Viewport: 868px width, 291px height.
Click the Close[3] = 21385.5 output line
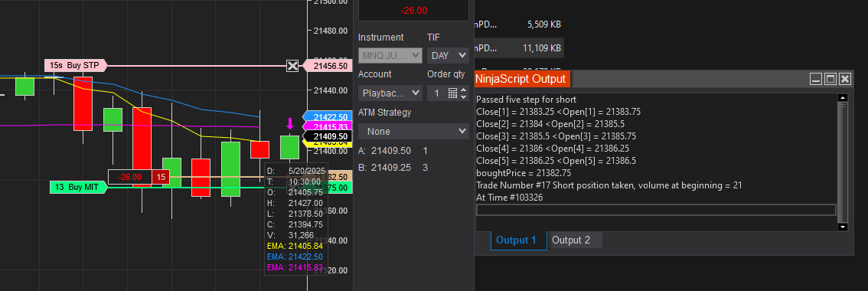(x=556, y=136)
